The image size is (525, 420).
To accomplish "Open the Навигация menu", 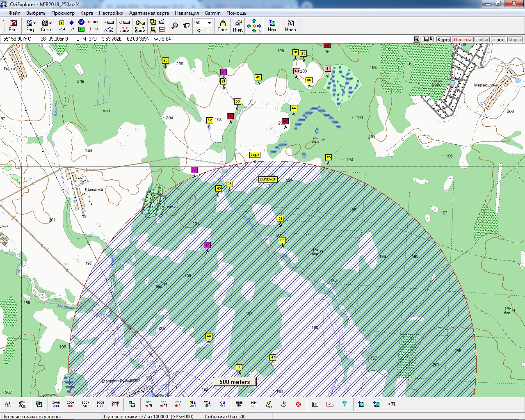I will click(187, 13).
